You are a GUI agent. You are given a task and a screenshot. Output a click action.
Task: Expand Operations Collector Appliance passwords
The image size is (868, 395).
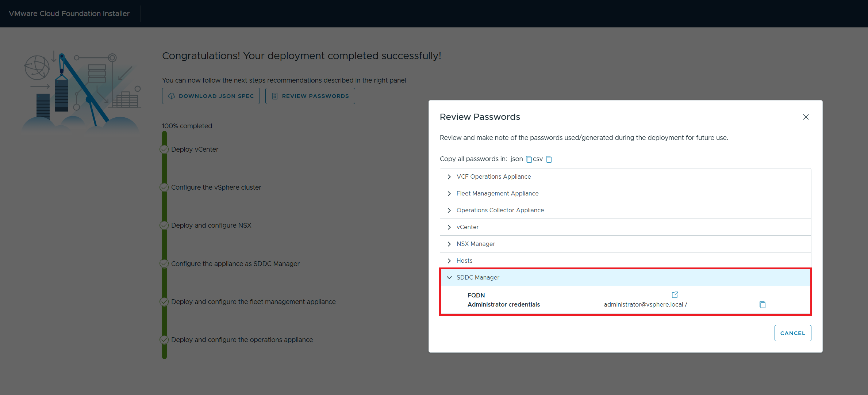(x=449, y=210)
